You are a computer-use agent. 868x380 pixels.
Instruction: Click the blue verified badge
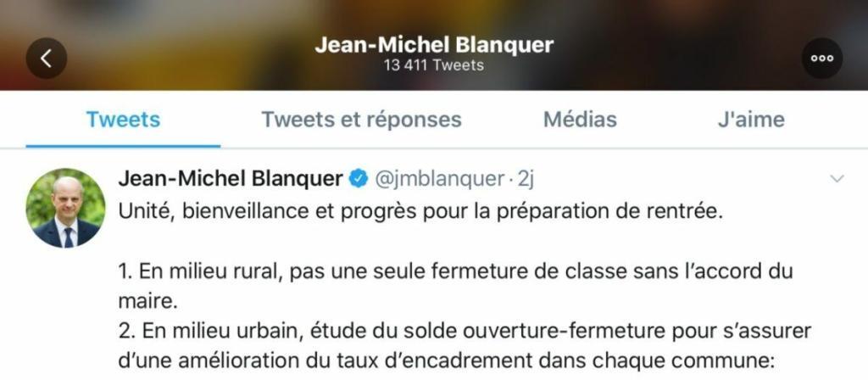coord(359,179)
